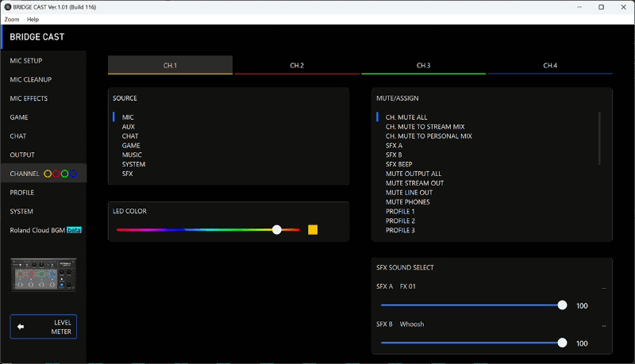Open the MIC CLEANUP page
Image resolution: width=635 pixels, height=364 pixels.
point(44,79)
